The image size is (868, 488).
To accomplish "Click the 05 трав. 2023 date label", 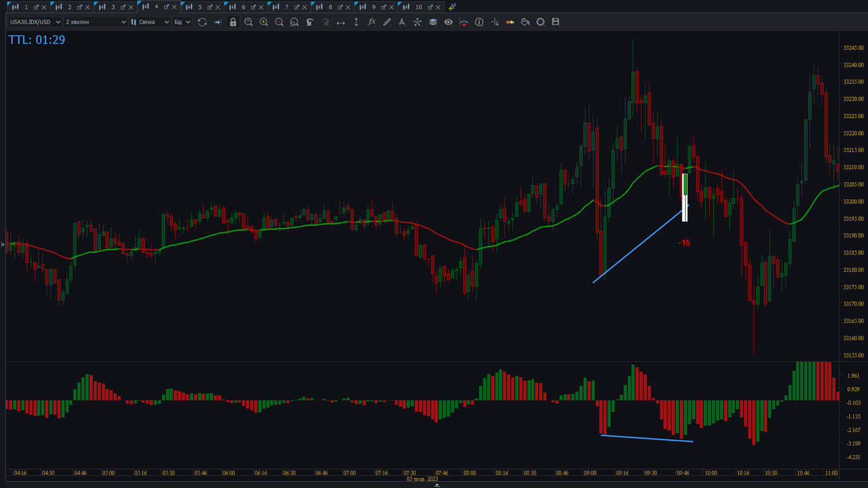I will coord(423,479).
